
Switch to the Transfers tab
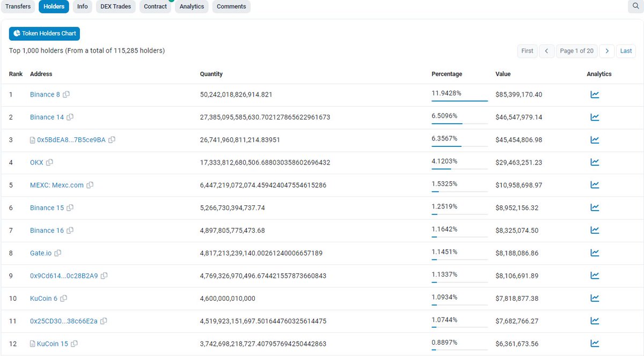[x=18, y=6]
